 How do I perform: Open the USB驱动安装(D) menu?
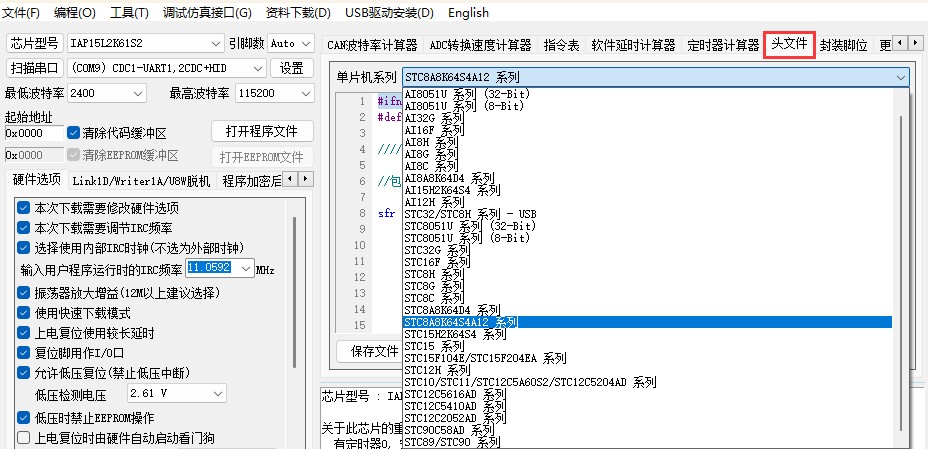point(389,12)
